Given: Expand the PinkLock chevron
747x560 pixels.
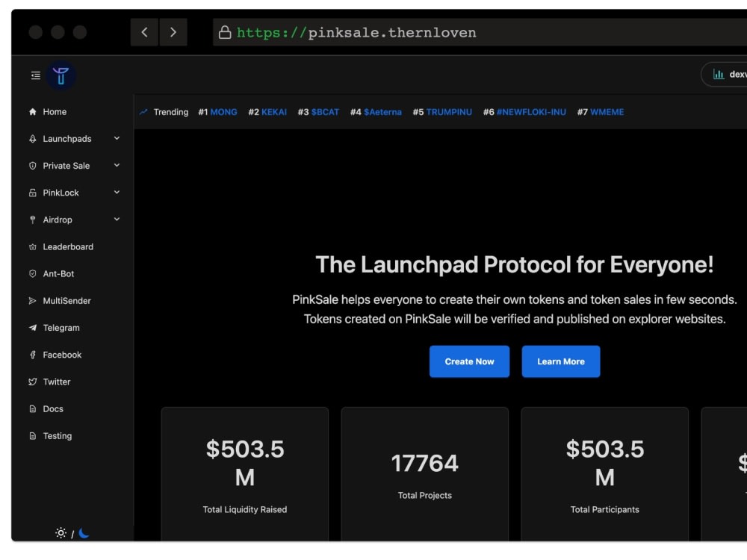Looking at the screenshot, I should [117, 192].
